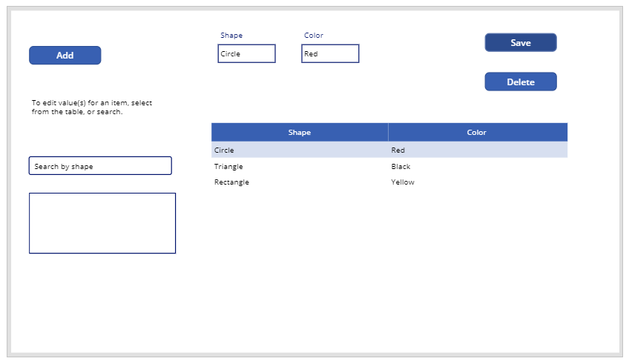Select the Triangle row cell
Image resolution: width=629 pixels, height=364 pixels.
coord(300,166)
